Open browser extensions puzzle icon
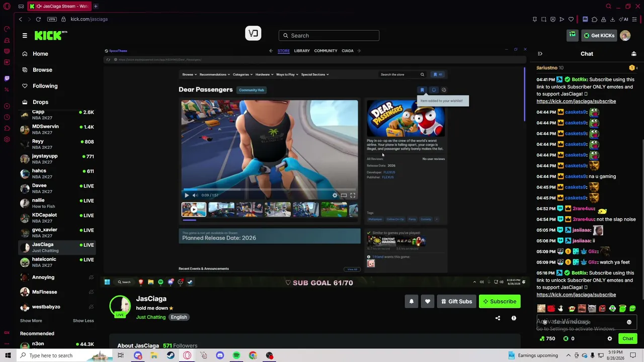This screenshot has width=644, height=362. click(594, 19)
